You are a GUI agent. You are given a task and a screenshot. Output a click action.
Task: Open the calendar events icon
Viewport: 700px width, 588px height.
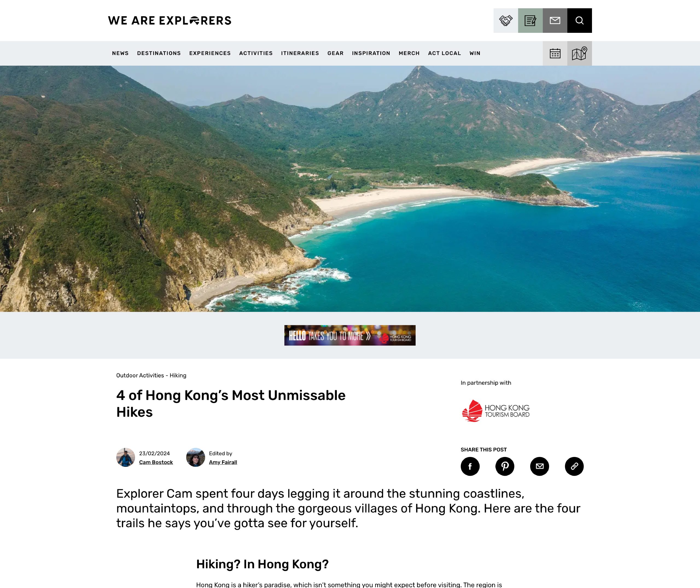click(555, 53)
